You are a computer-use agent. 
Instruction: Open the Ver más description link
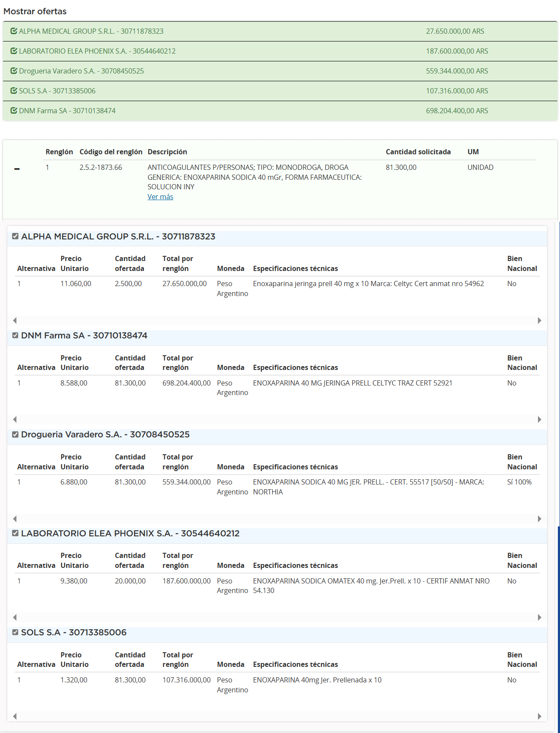coord(160,197)
